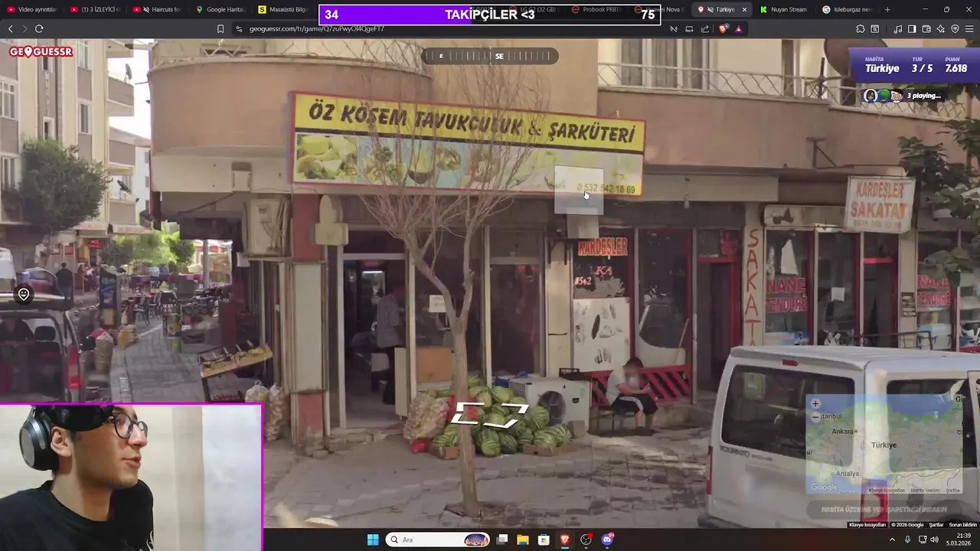Open a new browser tab

pos(887,9)
